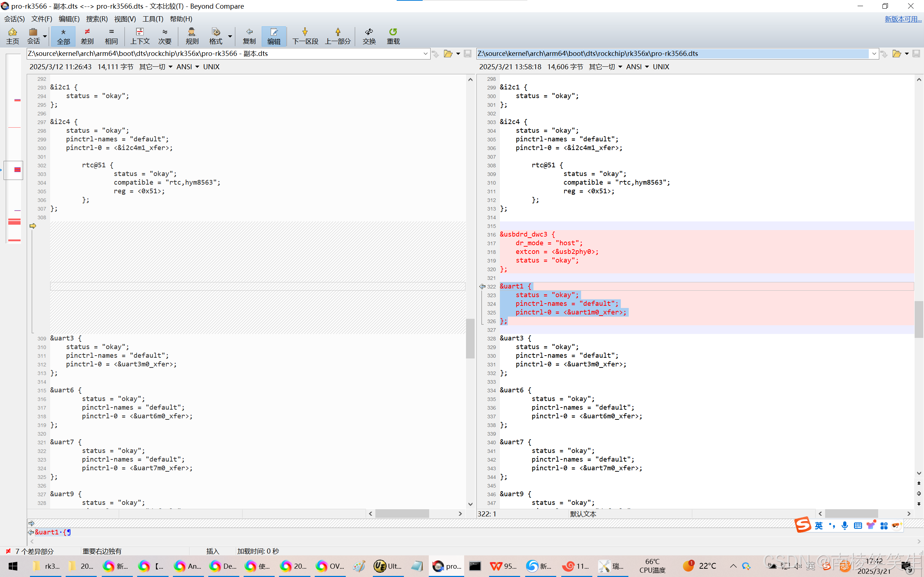Go to Next Section (下一区段) icon
This screenshot has width=924, height=577.
click(305, 36)
